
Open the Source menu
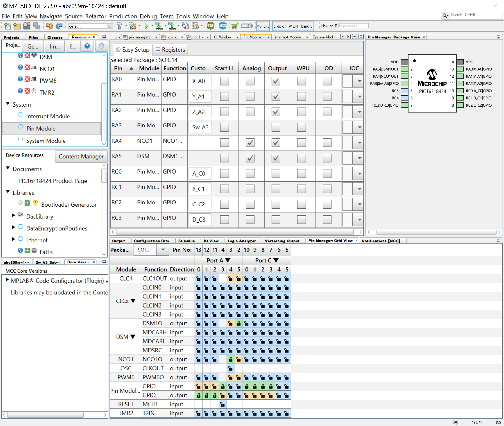[73, 16]
